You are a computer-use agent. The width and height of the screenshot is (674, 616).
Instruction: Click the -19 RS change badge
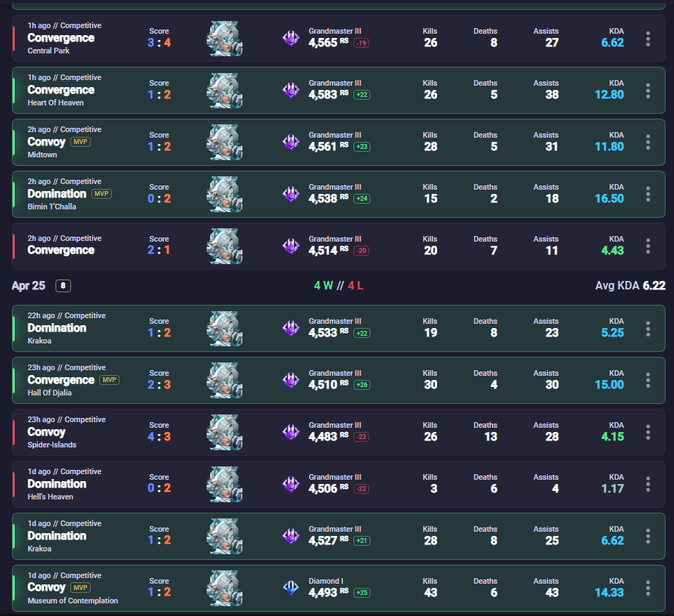coord(361,43)
